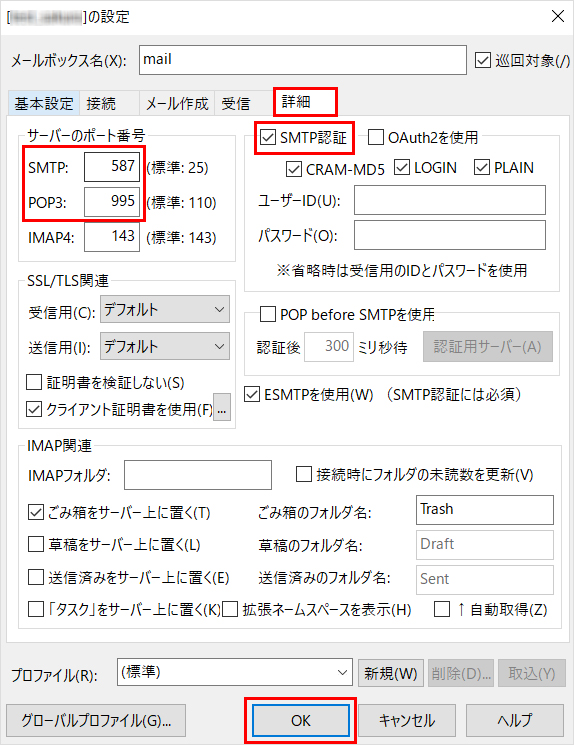The width and height of the screenshot is (574, 745).
Task: Click the 新規 profile button
Action: (391, 673)
